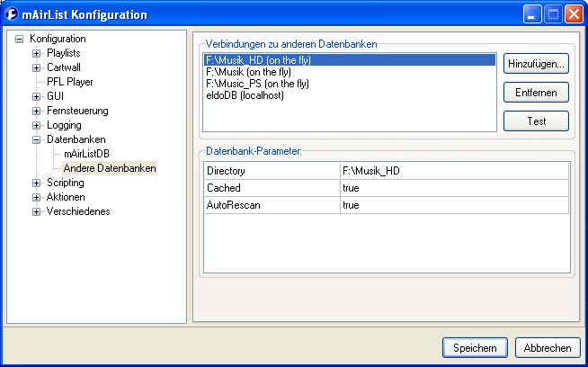
Task: Close the mAirList Konfiguration window
Action: pyautogui.click(x=574, y=14)
